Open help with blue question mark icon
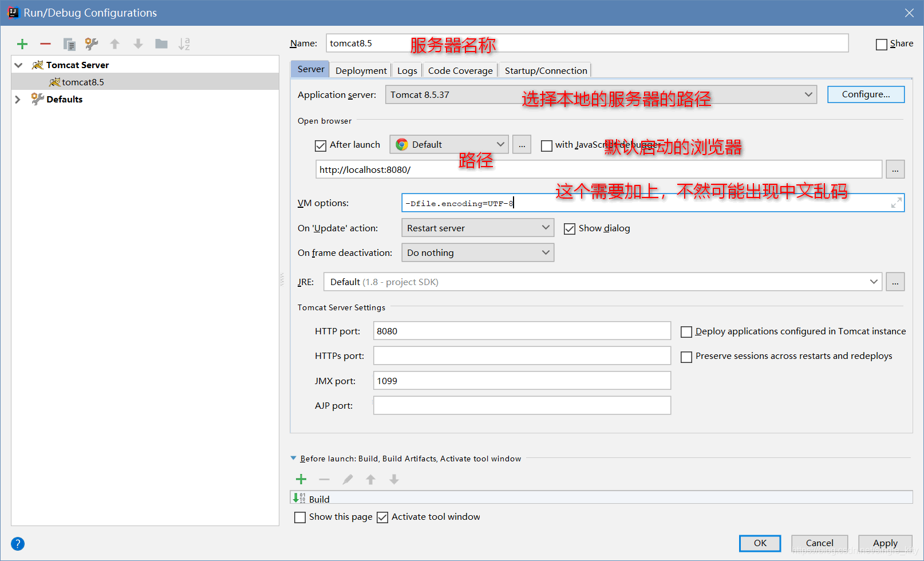Image resolution: width=924 pixels, height=561 pixels. (x=18, y=544)
